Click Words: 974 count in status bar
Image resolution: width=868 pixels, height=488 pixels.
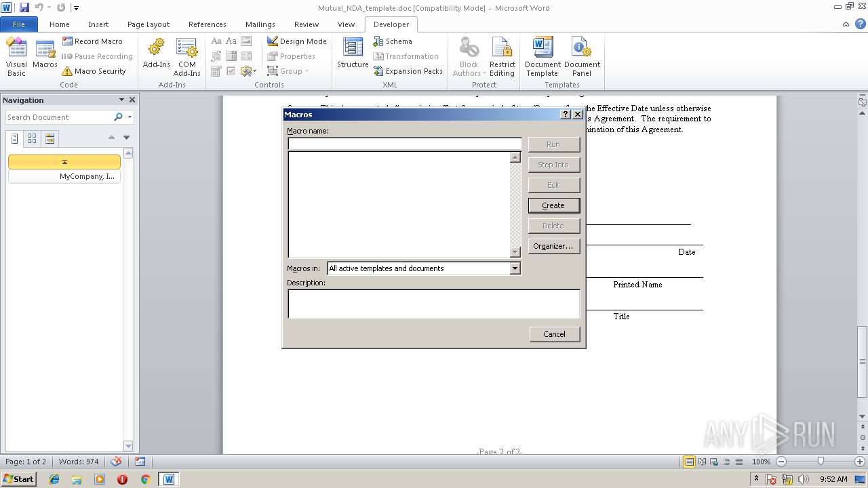coord(79,462)
